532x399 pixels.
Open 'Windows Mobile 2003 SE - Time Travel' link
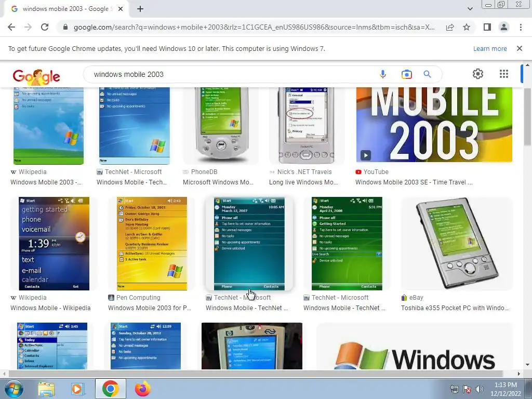(414, 182)
